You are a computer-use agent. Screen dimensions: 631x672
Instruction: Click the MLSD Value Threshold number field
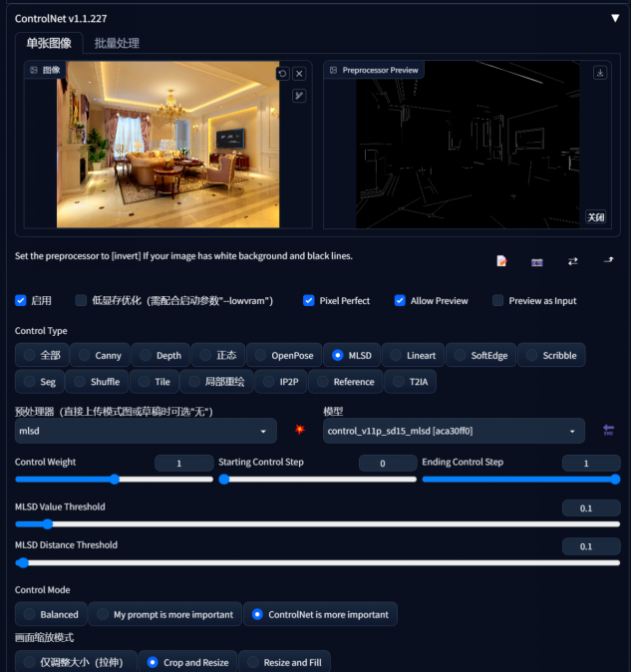[591, 508]
